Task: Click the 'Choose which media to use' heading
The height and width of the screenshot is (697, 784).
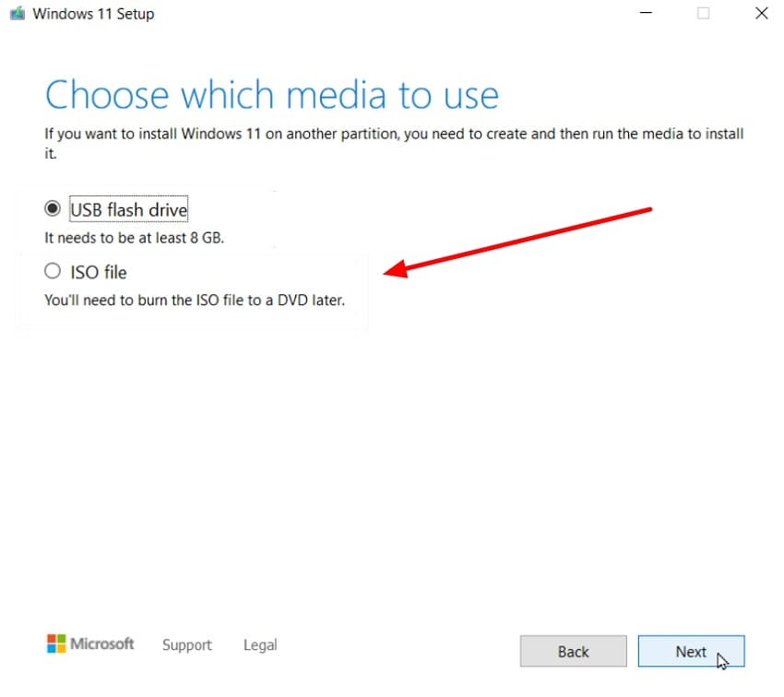Action: coord(272,94)
